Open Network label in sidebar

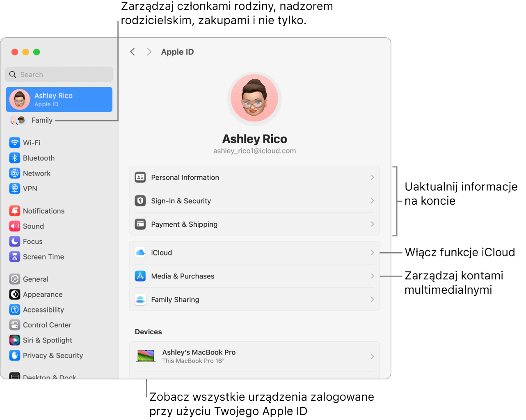tap(37, 173)
